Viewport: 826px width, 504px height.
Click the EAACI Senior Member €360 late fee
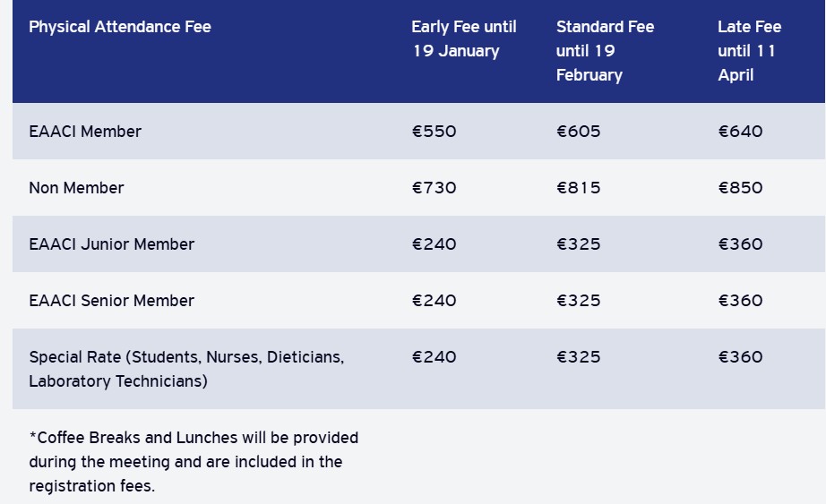(741, 301)
